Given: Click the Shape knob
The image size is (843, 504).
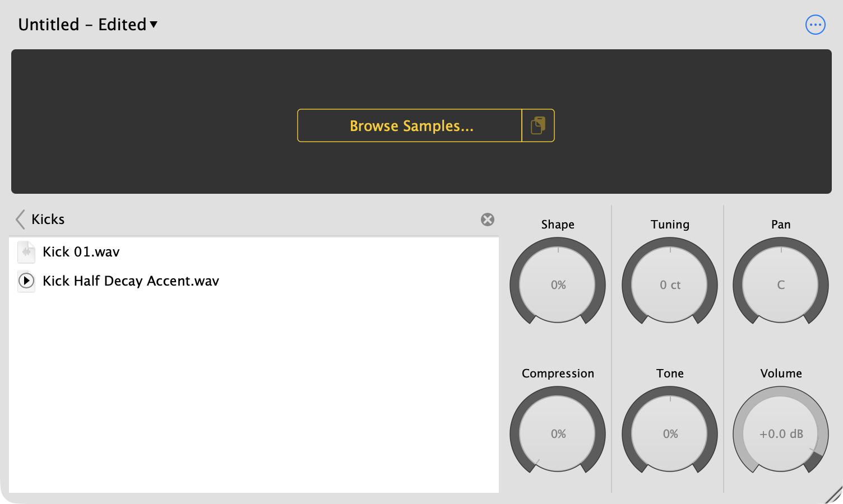Looking at the screenshot, I should [x=558, y=284].
